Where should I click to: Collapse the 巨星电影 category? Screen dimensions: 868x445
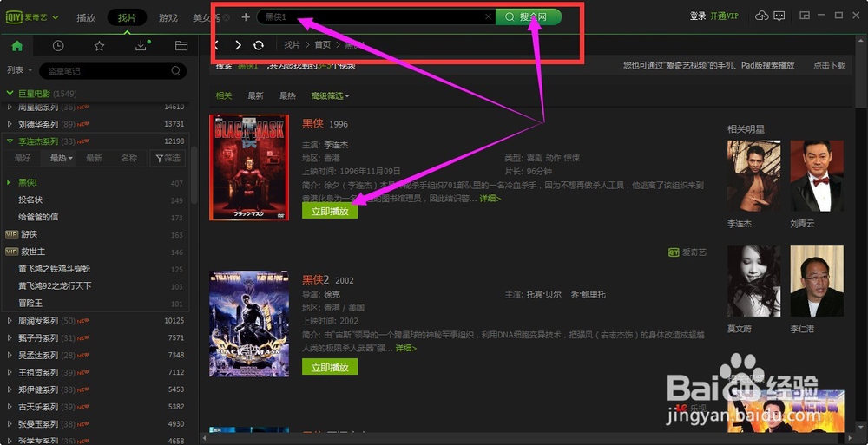(x=10, y=94)
